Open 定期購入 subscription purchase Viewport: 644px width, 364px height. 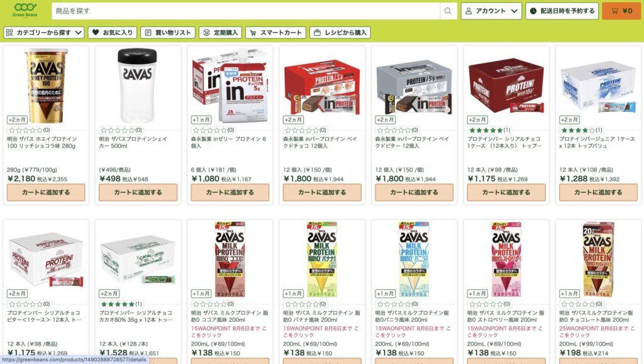click(221, 33)
